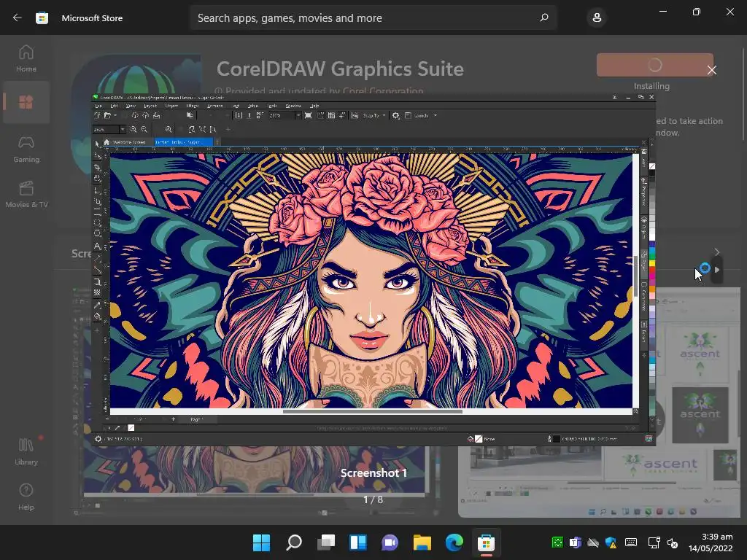Click the "Screenshot 1" caption
The image size is (747, 560).
[373, 472]
